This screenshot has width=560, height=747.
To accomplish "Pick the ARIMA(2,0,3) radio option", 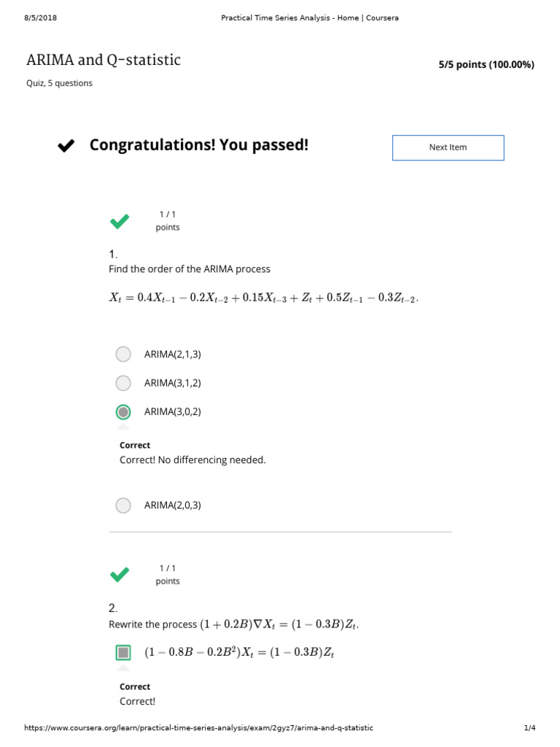I will 123,505.
